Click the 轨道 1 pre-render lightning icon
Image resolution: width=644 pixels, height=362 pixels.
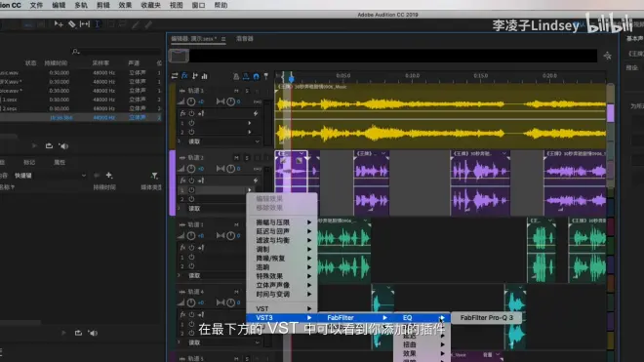256,113
